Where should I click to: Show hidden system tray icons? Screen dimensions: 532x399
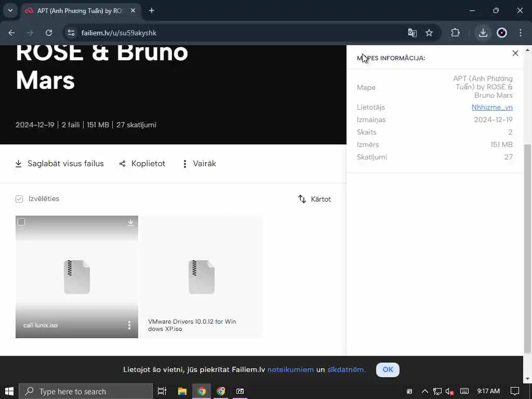tap(424, 391)
